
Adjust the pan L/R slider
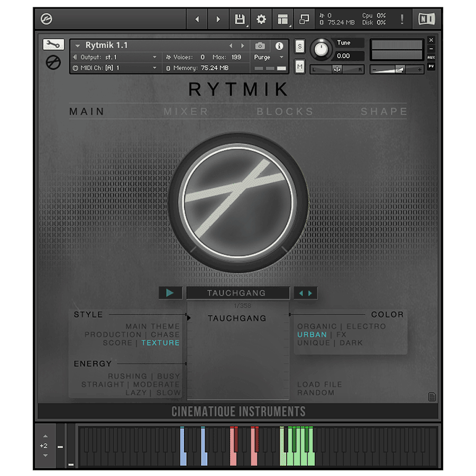[337, 69]
